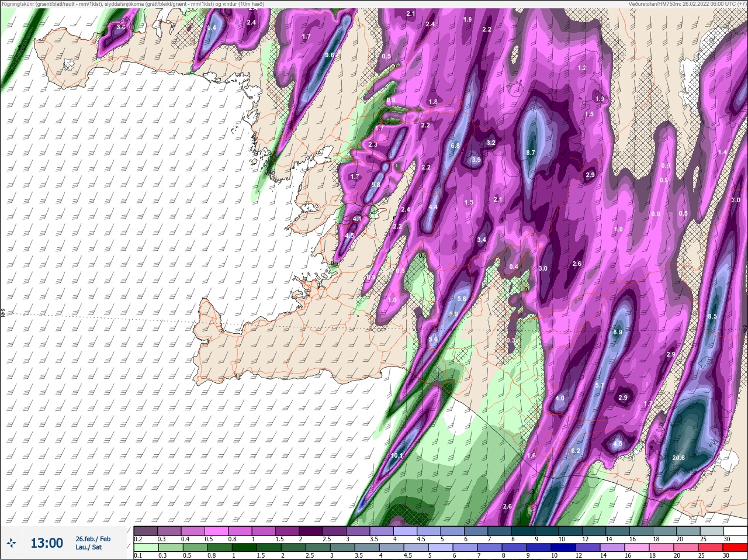The height and width of the screenshot is (560, 748).
Task: Click the 1.6 precipitation value on map
Action: coord(531,455)
